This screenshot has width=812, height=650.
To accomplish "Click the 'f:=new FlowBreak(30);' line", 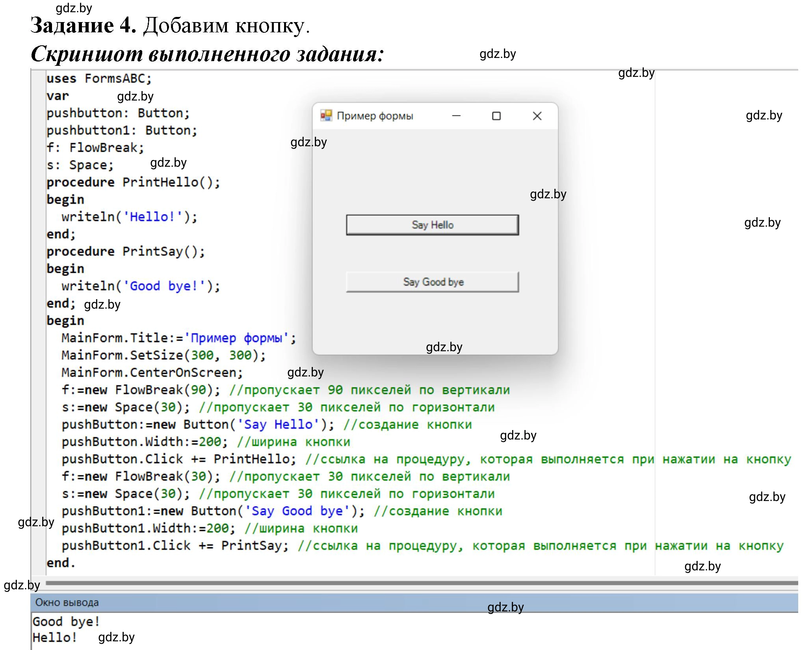I will click(x=286, y=477).
